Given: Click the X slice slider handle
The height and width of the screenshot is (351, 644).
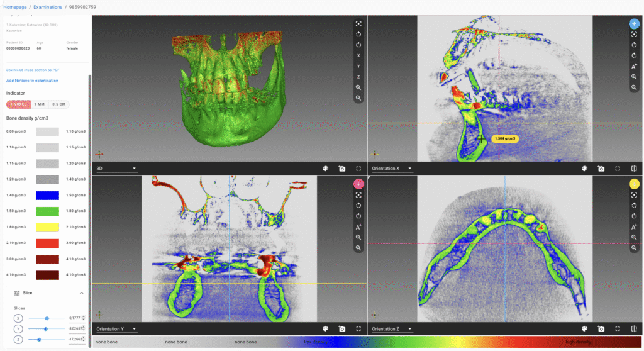Looking at the screenshot, I should point(47,318).
